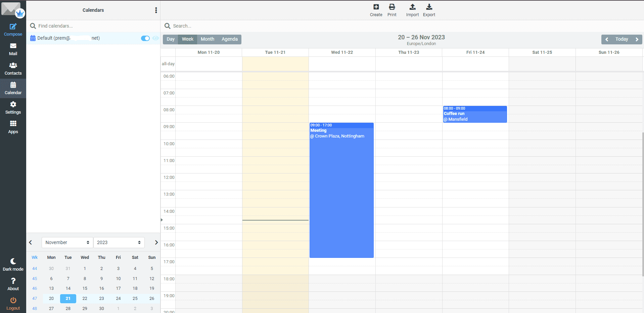Click the Default calendar name row
The image size is (644, 313).
click(x=93, y=38)
